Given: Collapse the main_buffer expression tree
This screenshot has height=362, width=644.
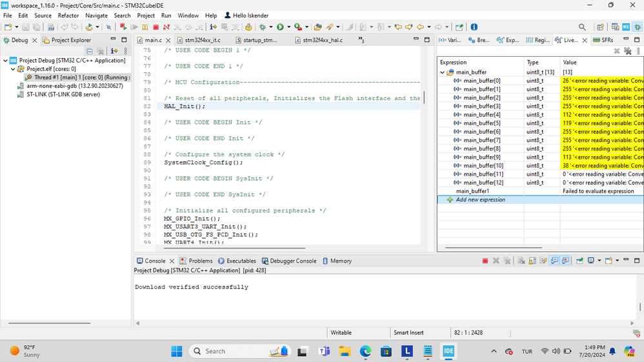Looking at the screenshot, I should click(443, 72).
